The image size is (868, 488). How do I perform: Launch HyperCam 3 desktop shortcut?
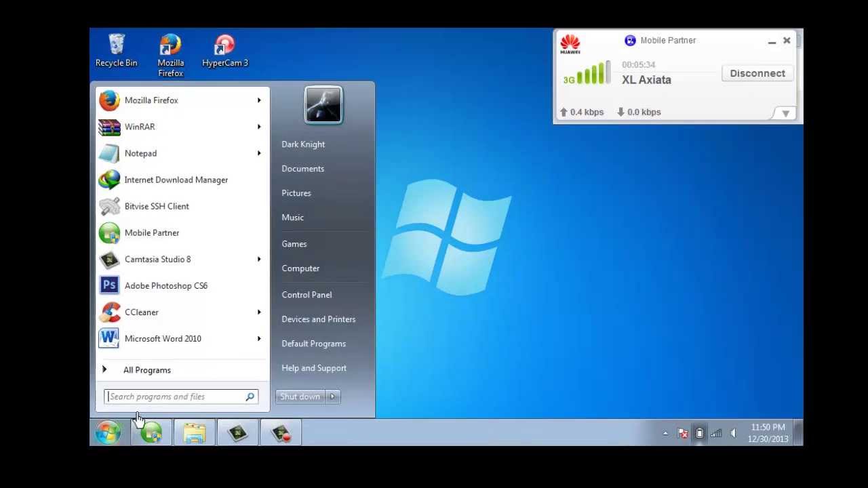pos(224,50)
